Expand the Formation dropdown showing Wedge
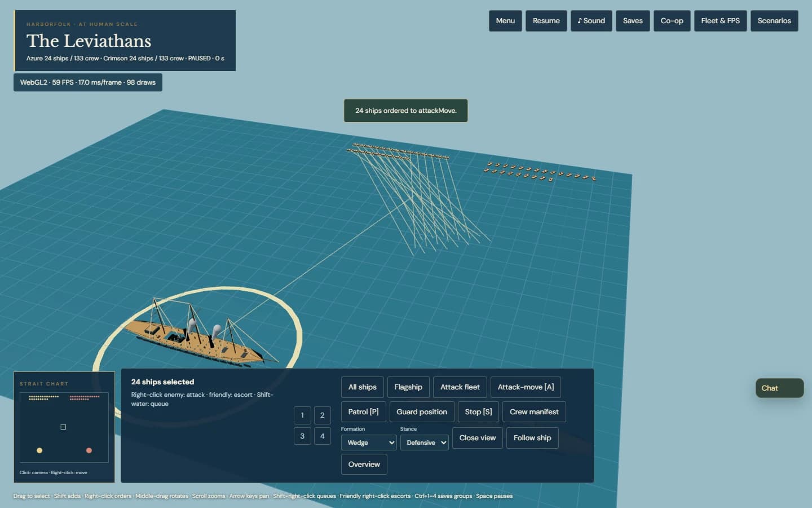The width and height of the screenshot is (812, 508). tap(369, 443)
